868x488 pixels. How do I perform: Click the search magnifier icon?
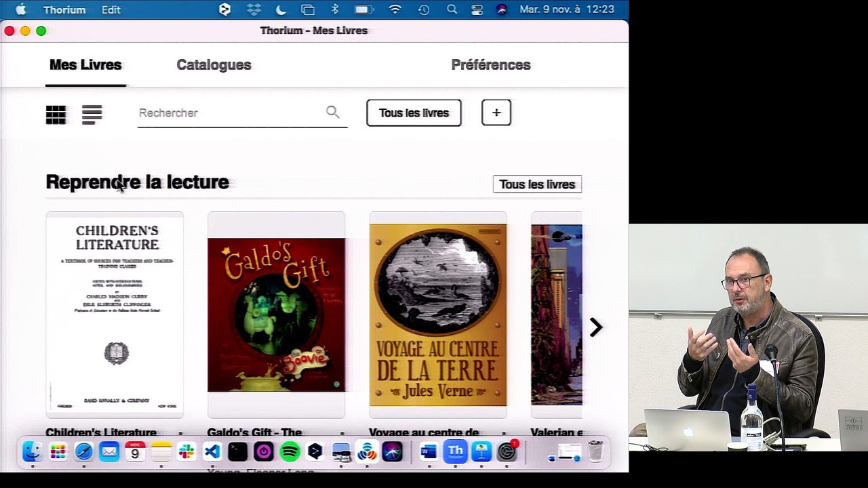332,112
